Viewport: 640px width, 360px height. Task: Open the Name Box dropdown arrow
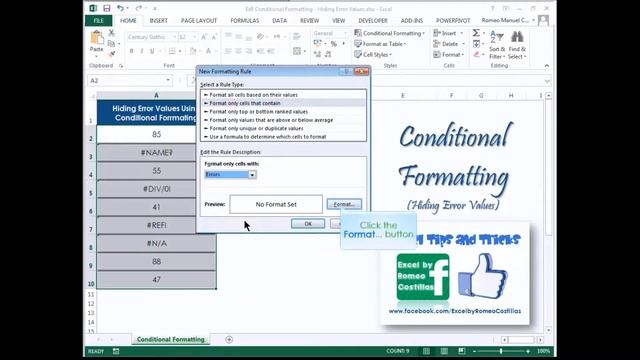click(168, 80)
